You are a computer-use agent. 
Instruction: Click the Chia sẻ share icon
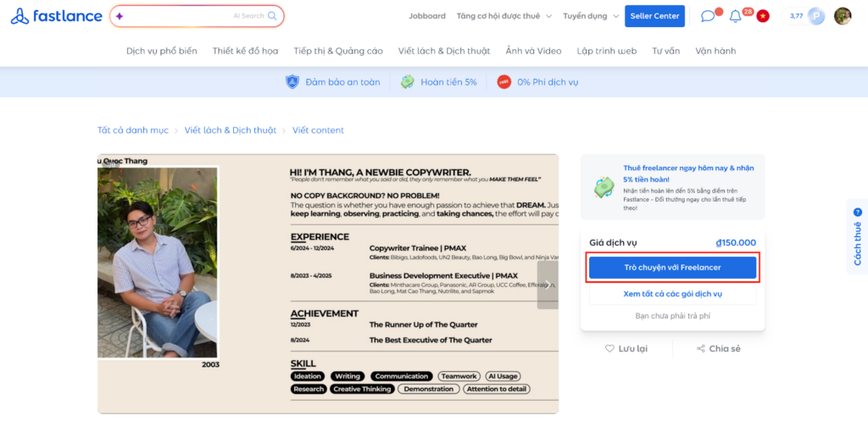tap(701, 348)
